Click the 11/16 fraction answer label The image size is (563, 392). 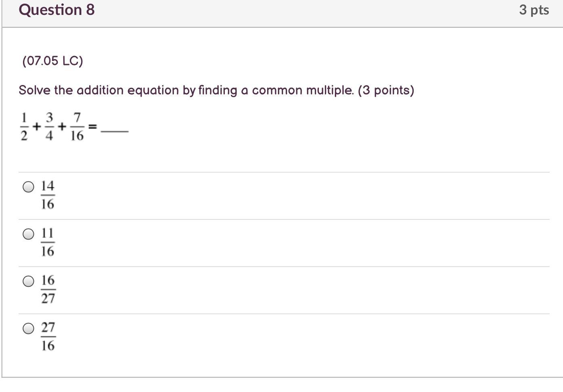click(x=48, y=242)
